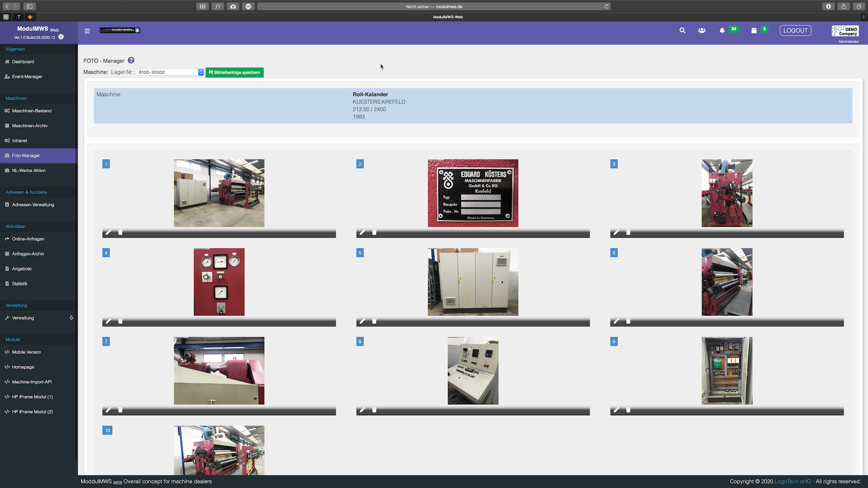This screenshot has width=868, height=488.
Task: Open Maschinen-Bestand in sidebar
Action: pyautogui.click(x=32, y=111)
